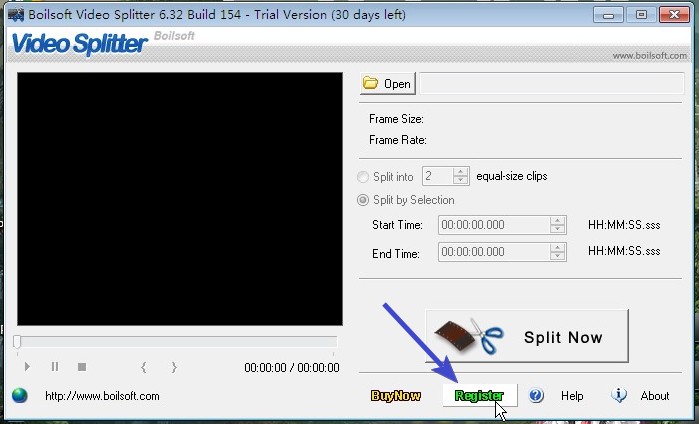
Task: Increase the equal-size clip count spinner
Action: tap(461, 172)
